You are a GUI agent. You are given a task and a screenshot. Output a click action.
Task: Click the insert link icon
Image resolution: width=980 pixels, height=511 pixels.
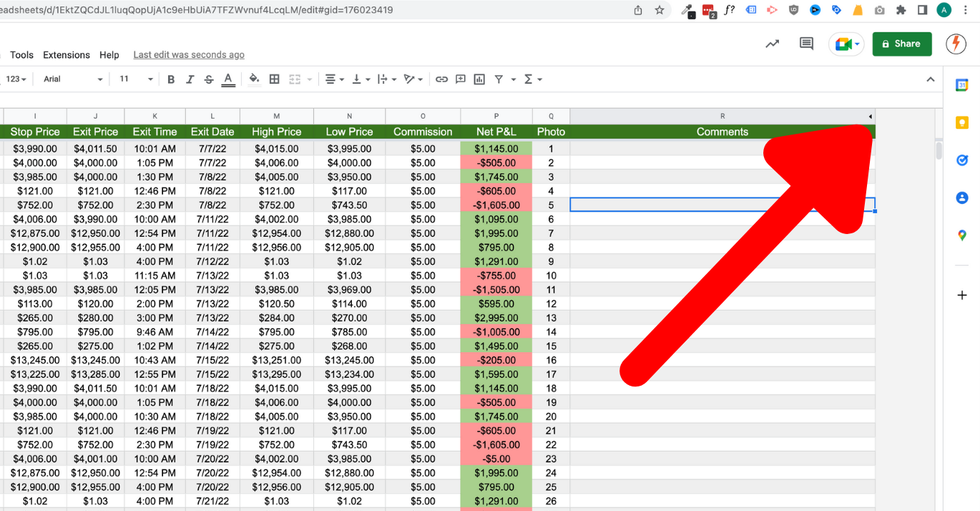[x=441, y=79]
